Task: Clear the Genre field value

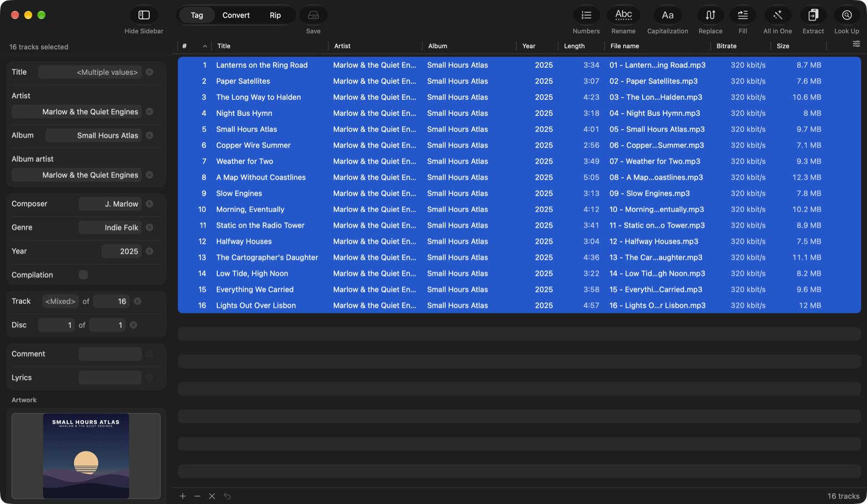Action: 150,227
